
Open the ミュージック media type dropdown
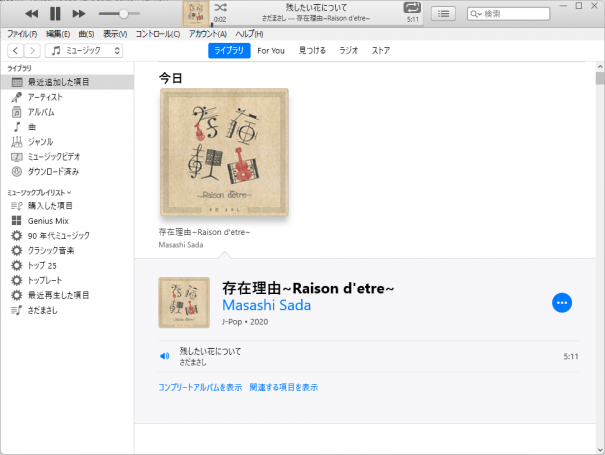[x=86, y=50]
